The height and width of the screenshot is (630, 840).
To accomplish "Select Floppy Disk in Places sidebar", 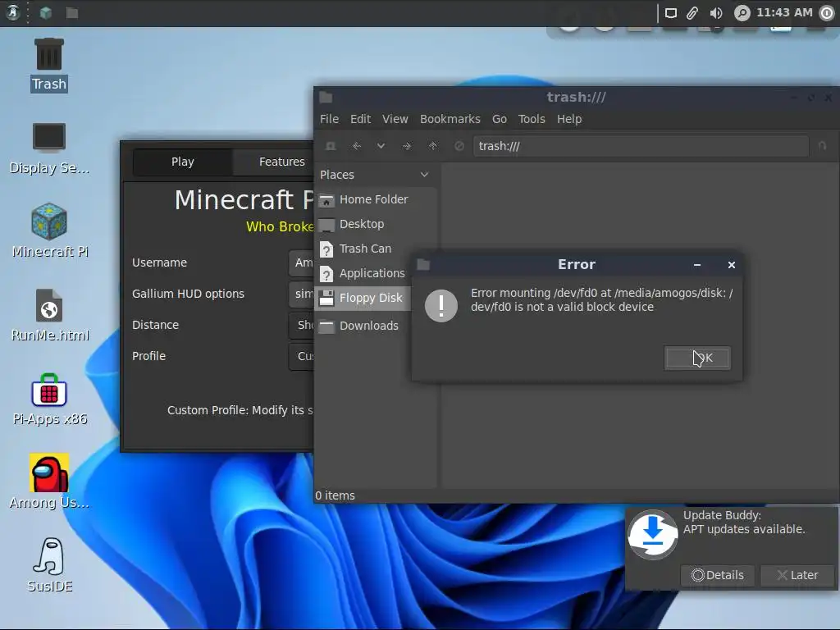I will 364,298.
